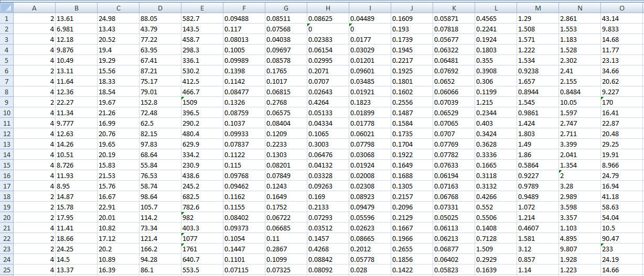Click the row 25 header
Image resolution: width=644 pixels, height=276 pixels.
tap(6, 270)
